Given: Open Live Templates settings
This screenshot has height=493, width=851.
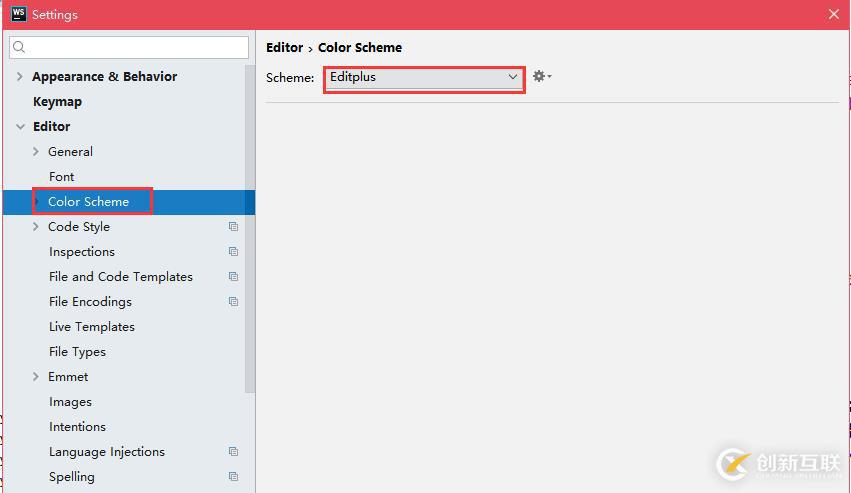Looking at the screenshot, I should 92,326.
